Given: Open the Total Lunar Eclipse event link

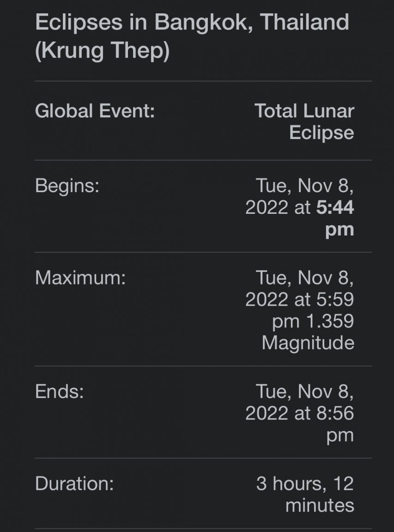Looking at the screenshot, I should click(x=304, y=122).
